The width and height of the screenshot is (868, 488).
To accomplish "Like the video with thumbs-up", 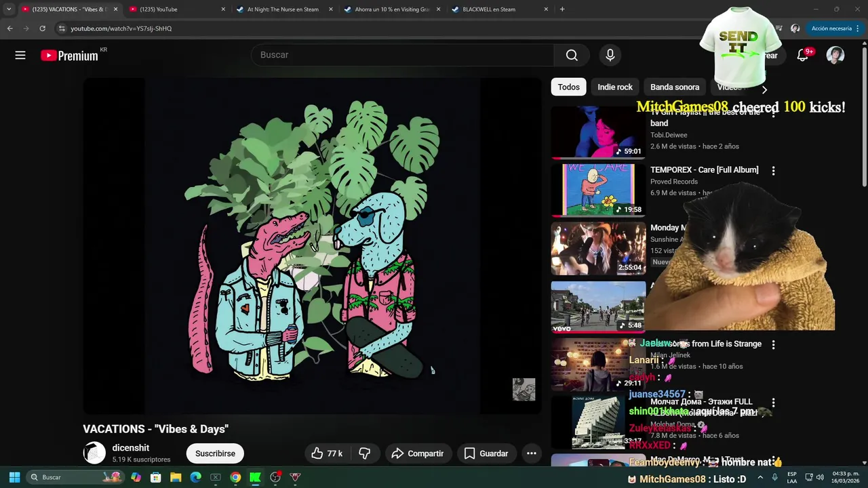I will (x=327, y=453).
